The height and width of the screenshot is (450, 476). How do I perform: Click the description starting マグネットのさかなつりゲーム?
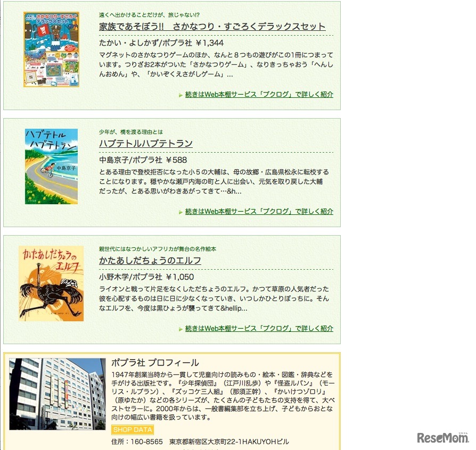coord(216,64)
